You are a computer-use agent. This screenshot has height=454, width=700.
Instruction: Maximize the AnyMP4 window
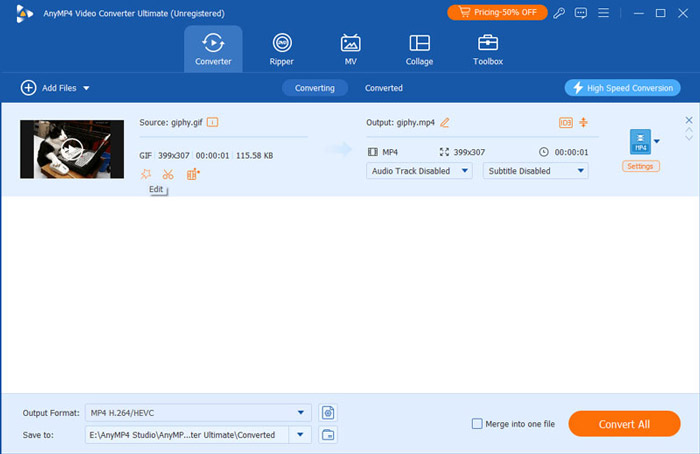pos(661,13)
